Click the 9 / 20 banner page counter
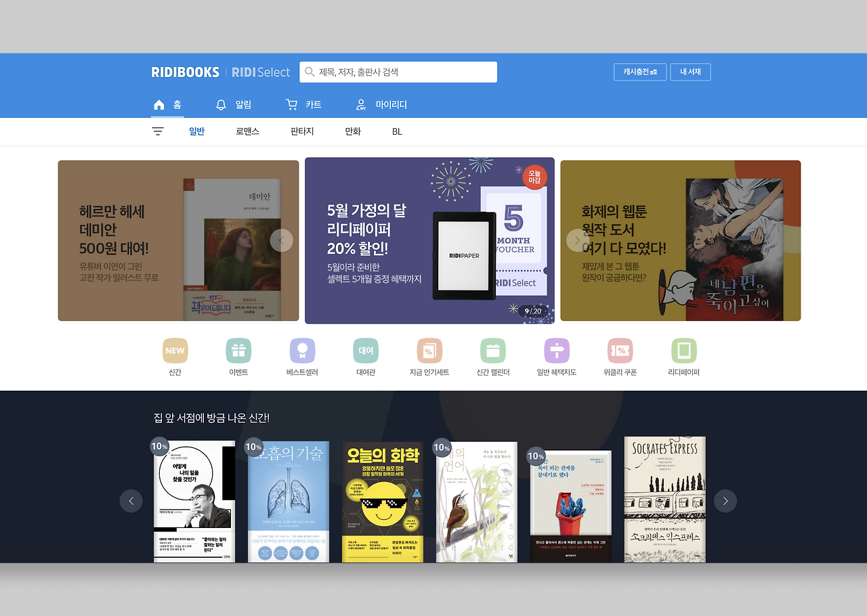 [532, 311]
